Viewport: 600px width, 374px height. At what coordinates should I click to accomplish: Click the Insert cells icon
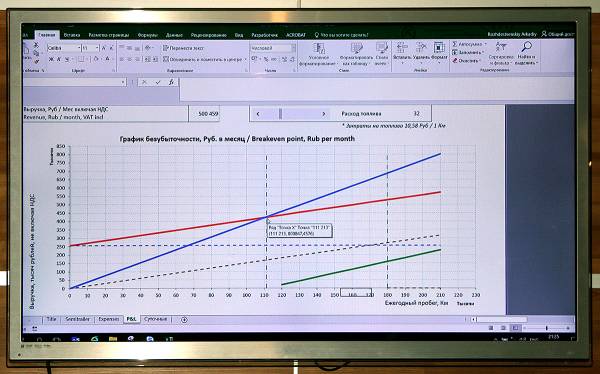[402, 47]
